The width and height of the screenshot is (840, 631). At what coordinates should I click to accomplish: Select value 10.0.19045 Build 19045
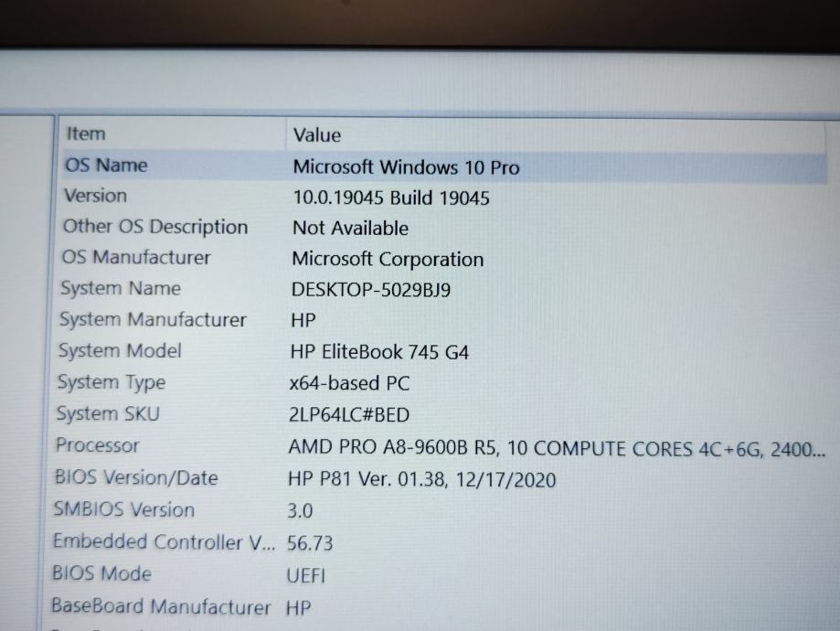click(x=391, y=198)
